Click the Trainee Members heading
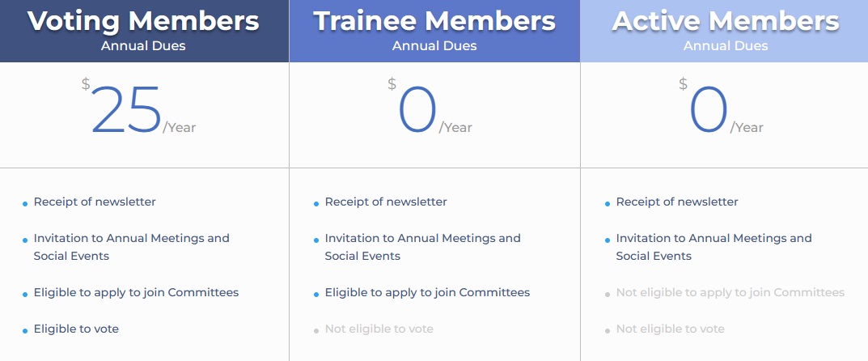Viewport: 868px width, 361px height. tap(434, 21)
